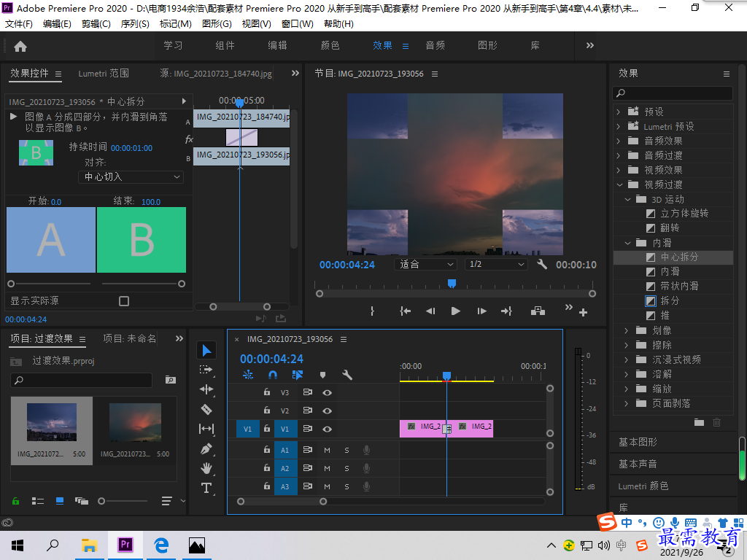Click the linked selection icon in timeline
Image resolution: width=747 pixels, height=560 pixels.
[298, 375]
